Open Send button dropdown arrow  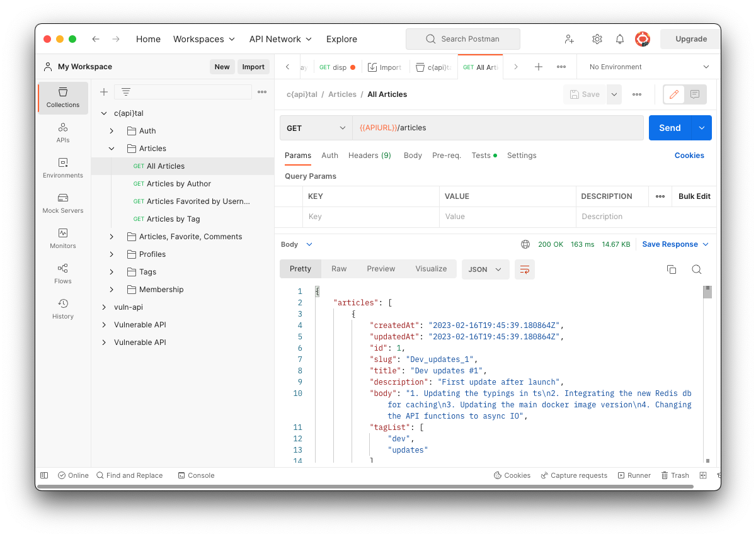tap(702, 128)
